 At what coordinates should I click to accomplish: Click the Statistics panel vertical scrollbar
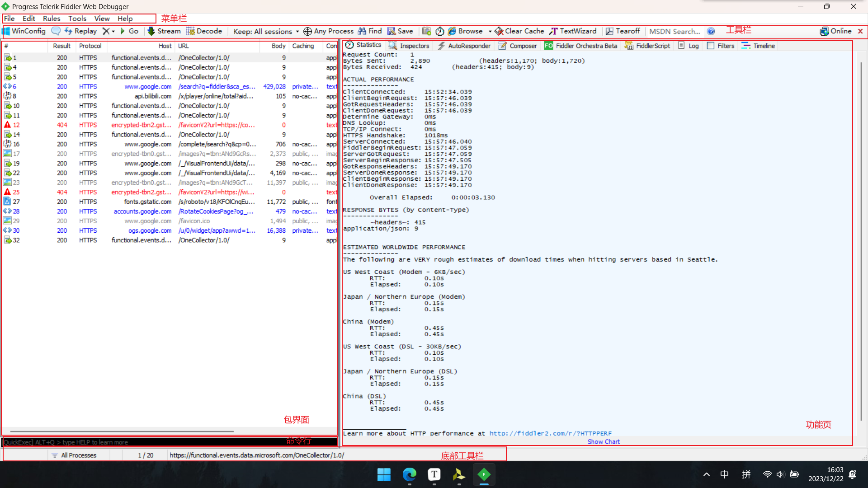tap(860, 242)
